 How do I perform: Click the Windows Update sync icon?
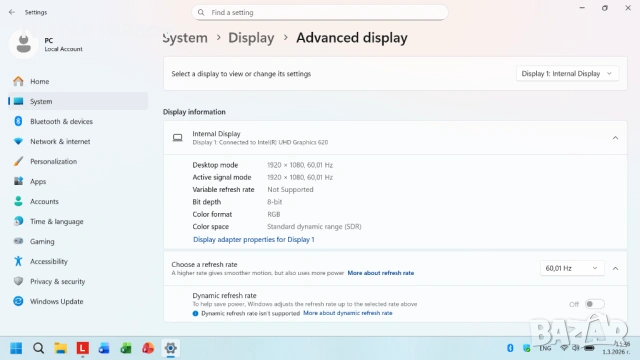pyautogui.click(x=18, y=301)
